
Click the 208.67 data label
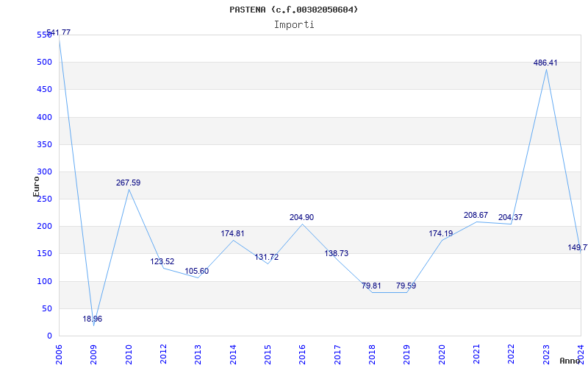(476, 215)
